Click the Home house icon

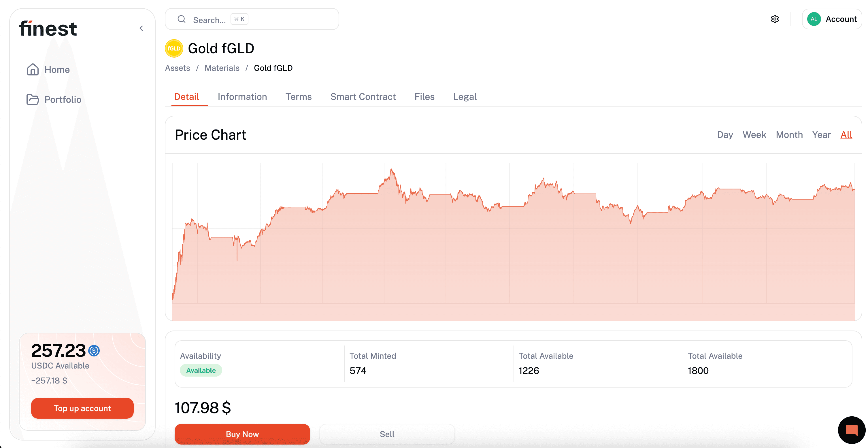[33, 69]
